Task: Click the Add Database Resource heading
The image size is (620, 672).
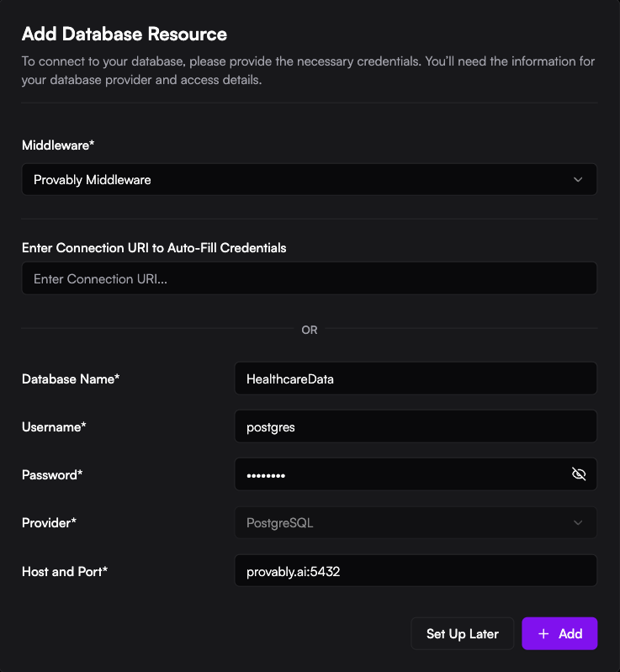Action: [124, 34]
